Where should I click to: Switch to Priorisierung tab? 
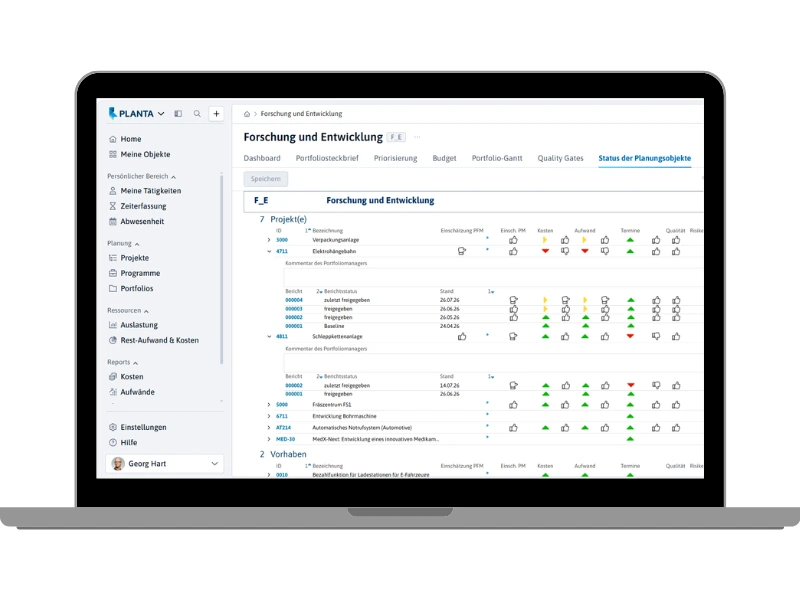pos(395,158)
